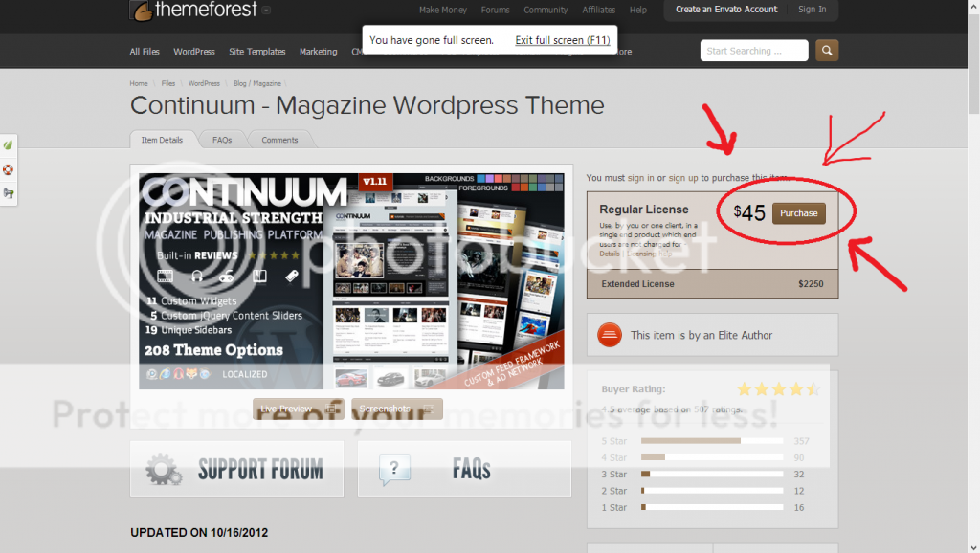
Task: Click the 4 Star rating bar
Action: coord(712,457)
